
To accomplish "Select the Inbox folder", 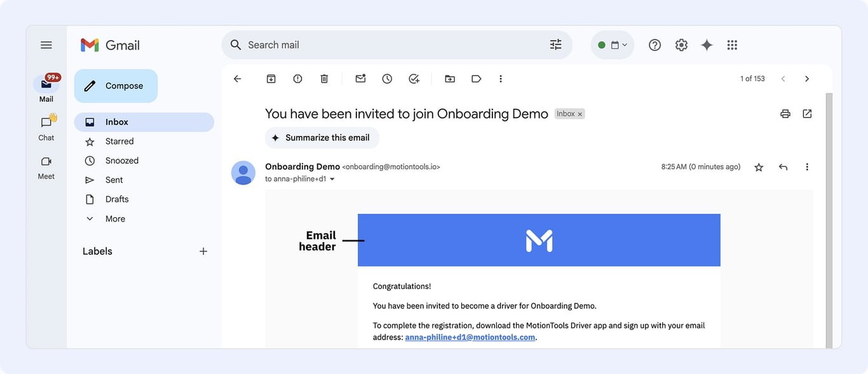I will coord(144,122).
